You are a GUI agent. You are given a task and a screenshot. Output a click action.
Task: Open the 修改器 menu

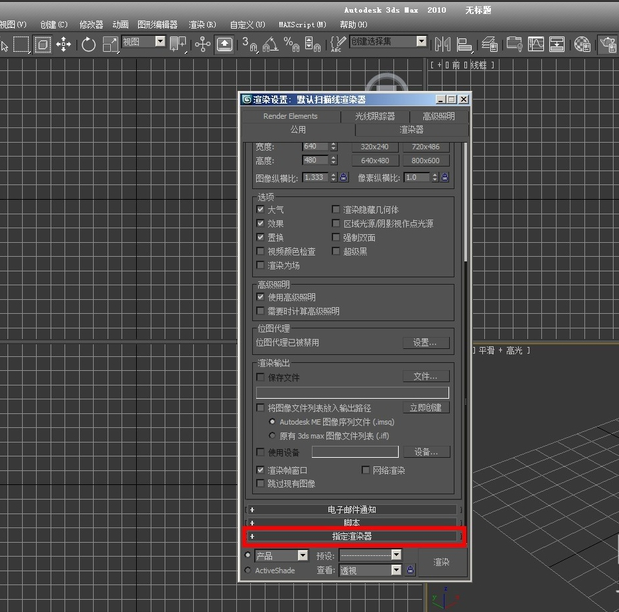tap(91, 24)
